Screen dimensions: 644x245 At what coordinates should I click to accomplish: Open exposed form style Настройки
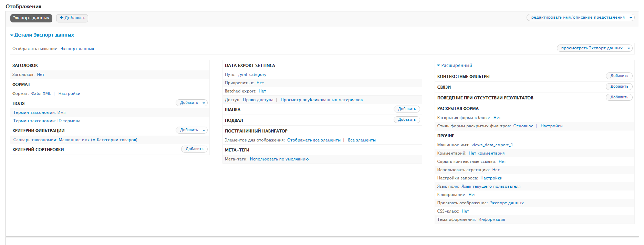[x=551, y=126]
